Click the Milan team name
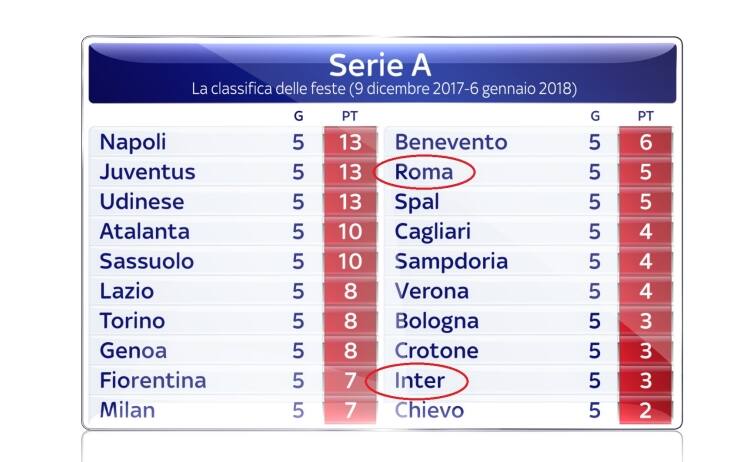Viewport: 738px width, 462px height. (127, 411)
